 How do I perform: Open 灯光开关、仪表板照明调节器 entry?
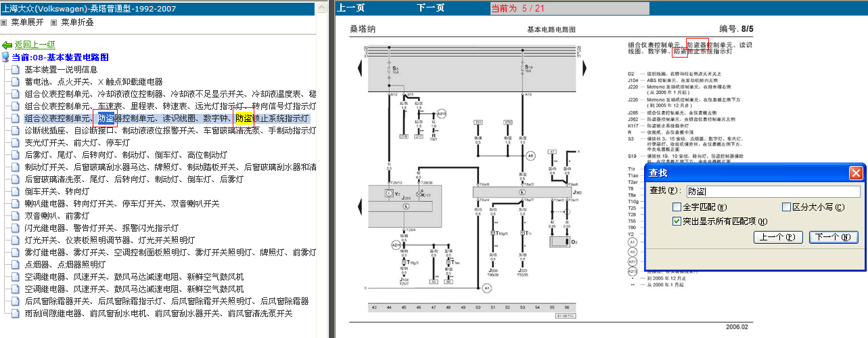tap(110, 240)
